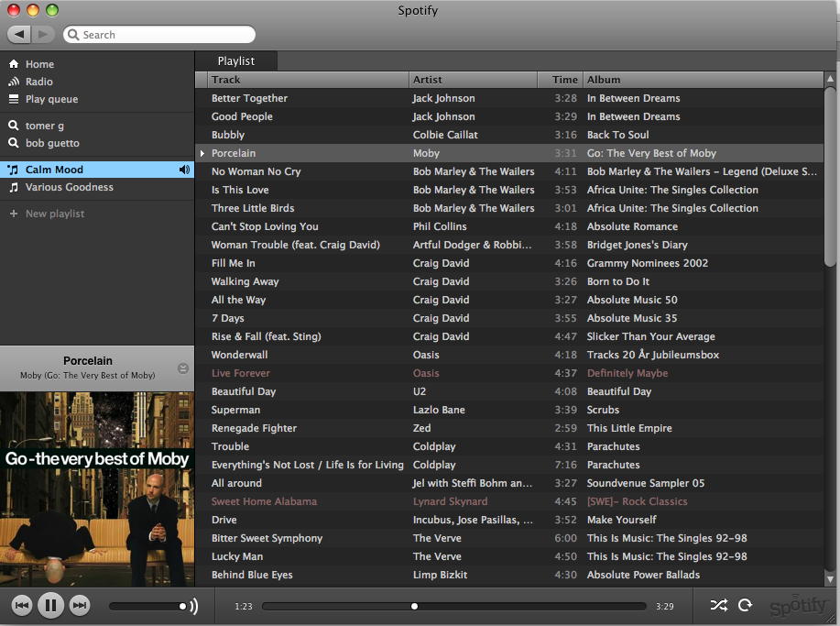Screen dimensions: 840x626
Task: Click the speaker icon beside Calm Mood
Action: [x=184, y=170]
